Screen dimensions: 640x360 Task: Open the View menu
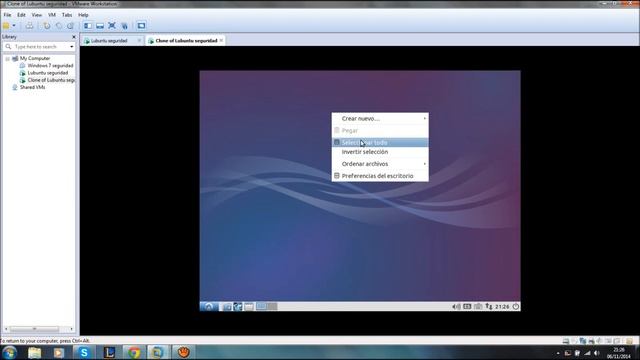(37, 15)
